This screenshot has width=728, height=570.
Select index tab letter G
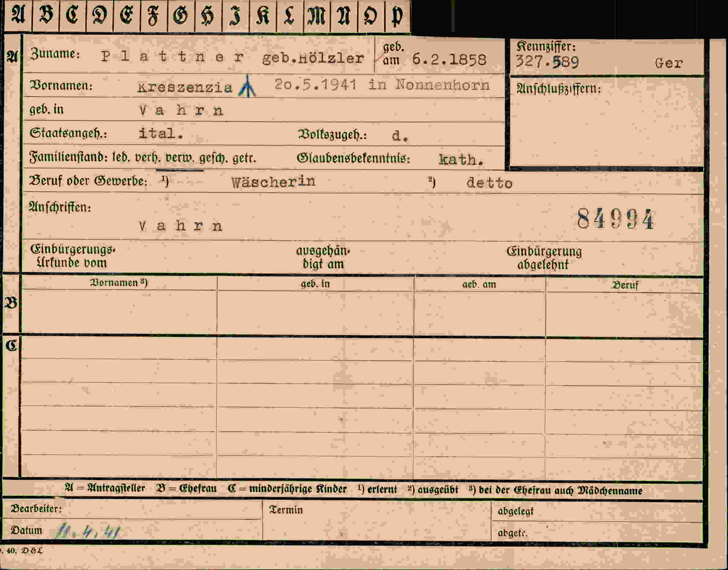181,16
